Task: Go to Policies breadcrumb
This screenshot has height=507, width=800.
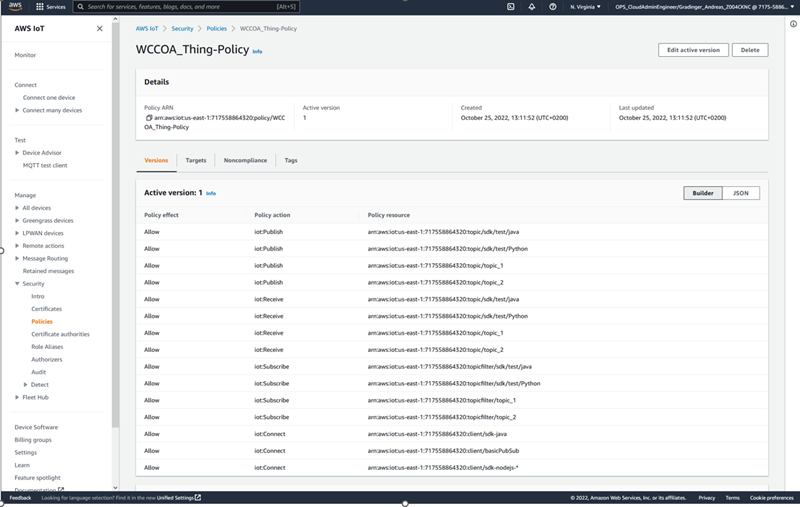Action: (x=216, y=29)
